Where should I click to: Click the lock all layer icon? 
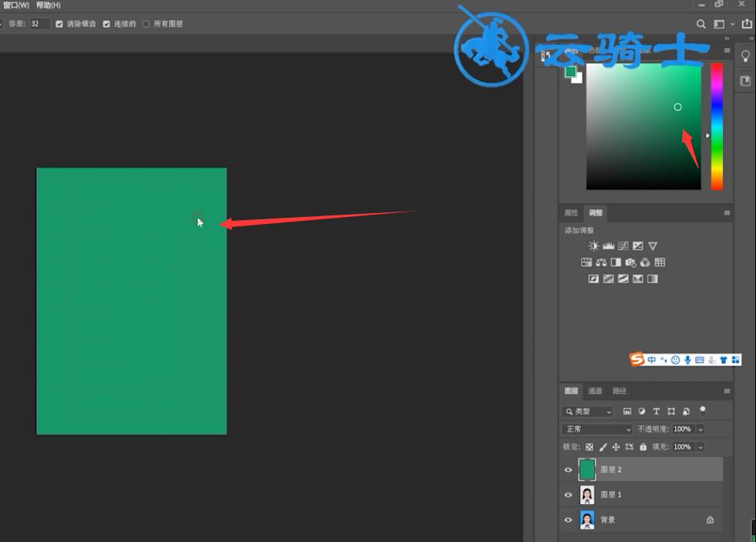pos(643,447)
